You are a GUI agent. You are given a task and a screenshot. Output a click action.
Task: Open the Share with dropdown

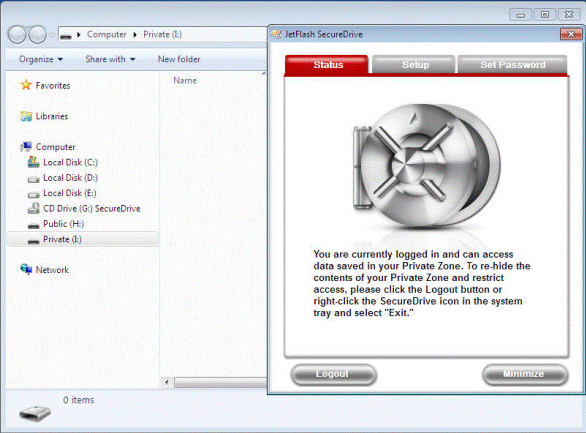point(110,59)
